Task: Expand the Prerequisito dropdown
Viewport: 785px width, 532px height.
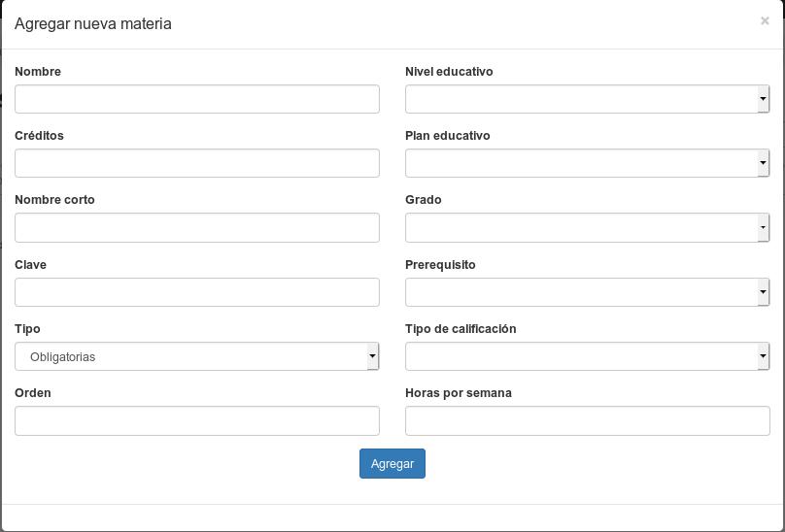Action: 581,292
